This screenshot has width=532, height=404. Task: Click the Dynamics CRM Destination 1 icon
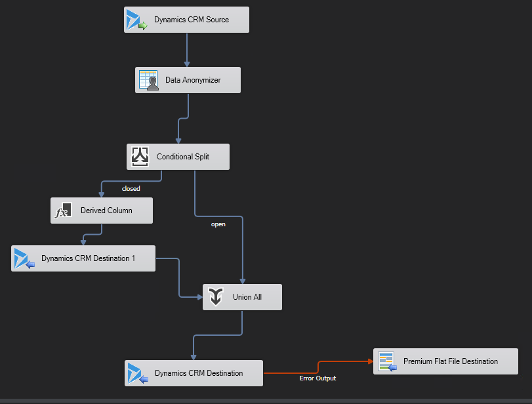tap(24, 258)
